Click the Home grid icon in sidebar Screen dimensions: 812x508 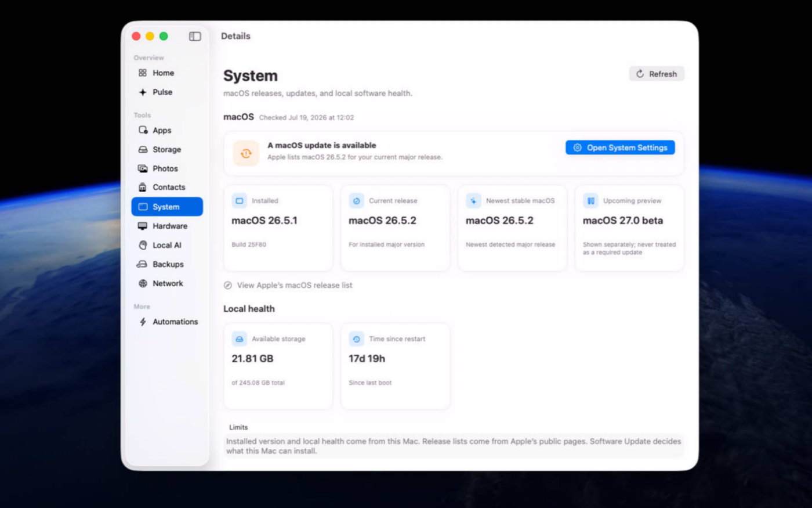coord(143,73)
